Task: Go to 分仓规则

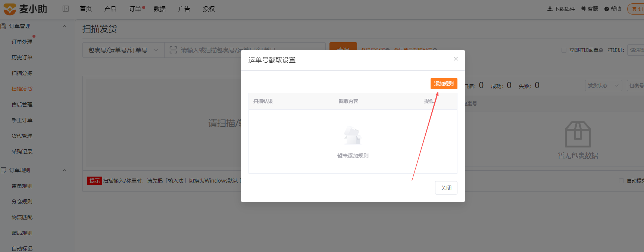Action: [x=22, y=202]
